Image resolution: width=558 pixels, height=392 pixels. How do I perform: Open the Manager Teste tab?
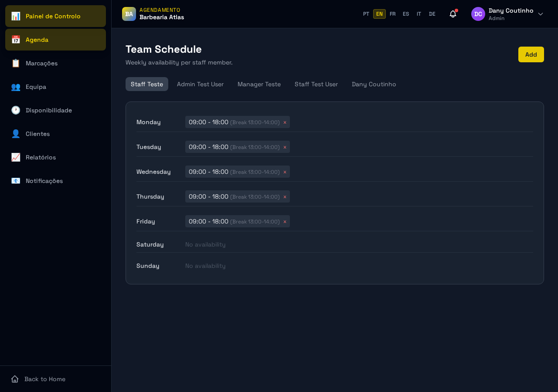click(x=259, y=84)
